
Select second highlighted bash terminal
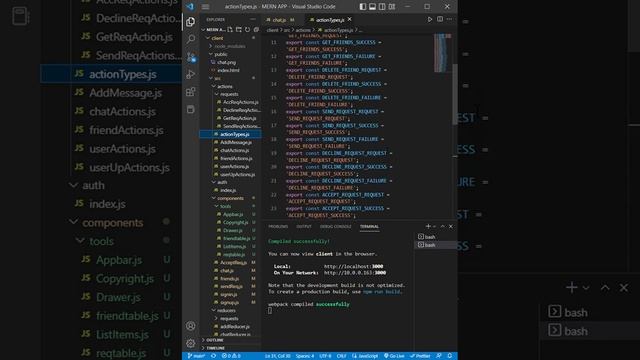(x=436, y=245)
